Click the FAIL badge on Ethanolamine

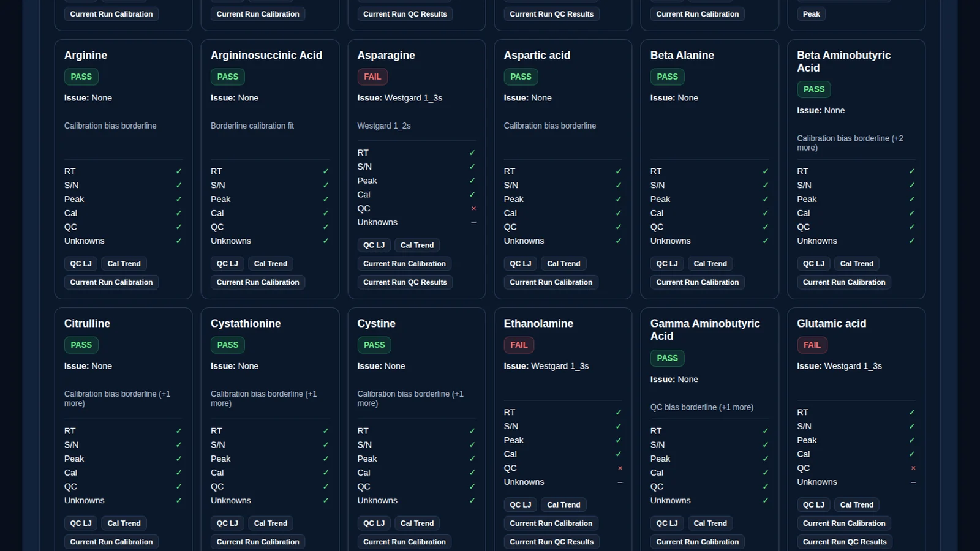point(519,345)
